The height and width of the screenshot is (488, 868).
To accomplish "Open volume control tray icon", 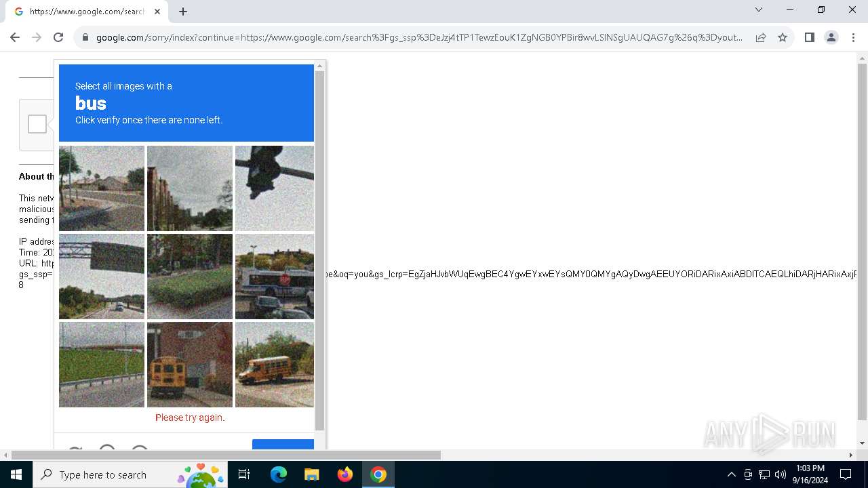I will click(x=781, y=474).
